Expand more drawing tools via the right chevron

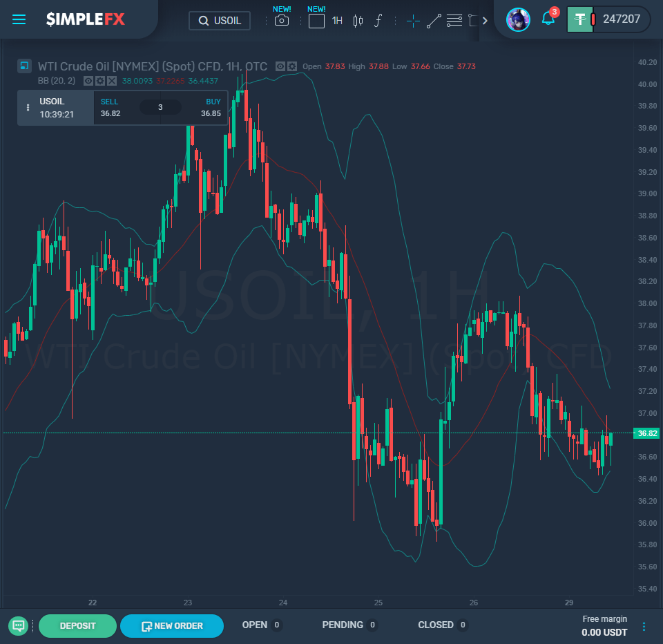486,21
